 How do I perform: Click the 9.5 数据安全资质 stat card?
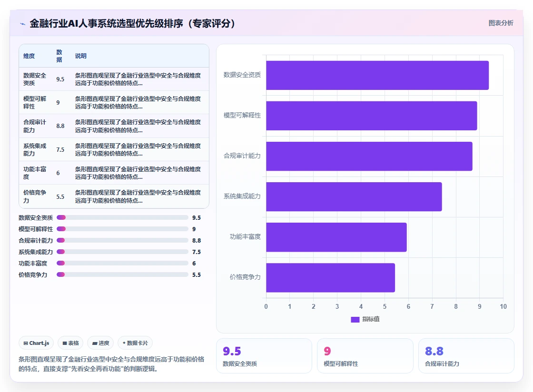coord(264,356)
